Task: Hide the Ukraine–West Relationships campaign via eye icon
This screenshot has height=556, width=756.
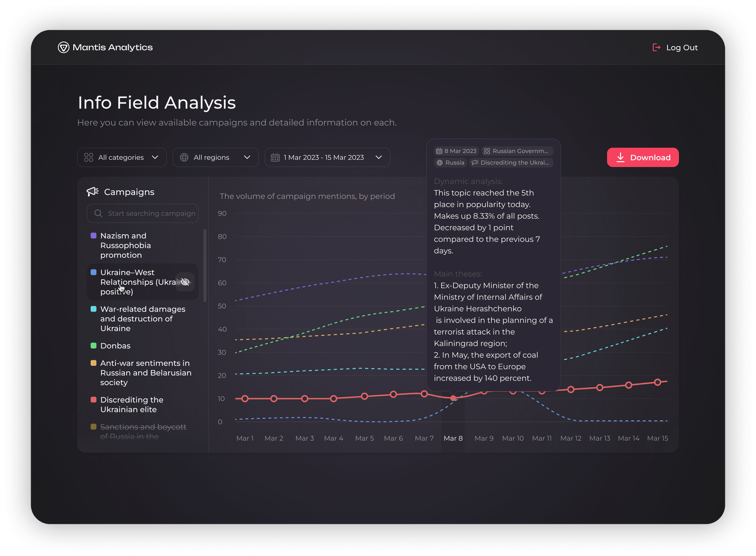Action: (185, 281)
